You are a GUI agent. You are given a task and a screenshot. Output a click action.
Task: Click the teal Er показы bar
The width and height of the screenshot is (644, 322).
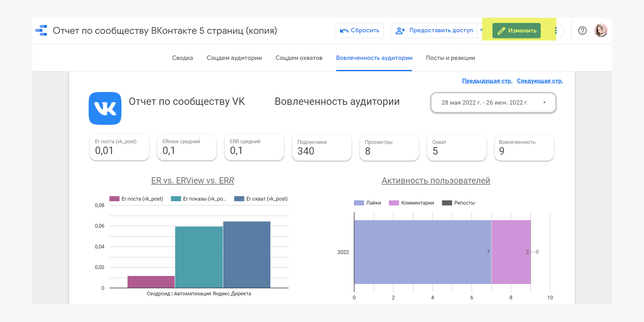(x=199, y=257)
